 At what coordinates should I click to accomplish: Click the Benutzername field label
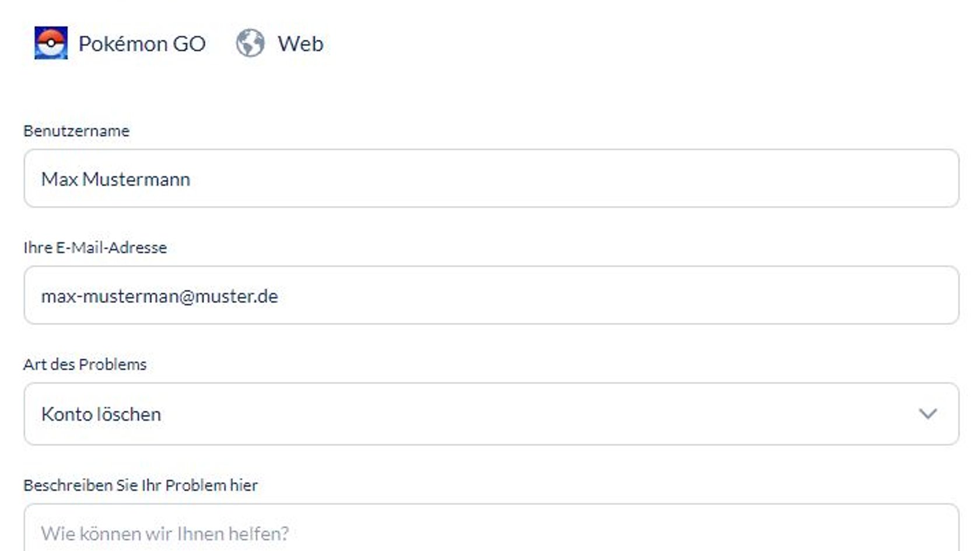[76, 131]
